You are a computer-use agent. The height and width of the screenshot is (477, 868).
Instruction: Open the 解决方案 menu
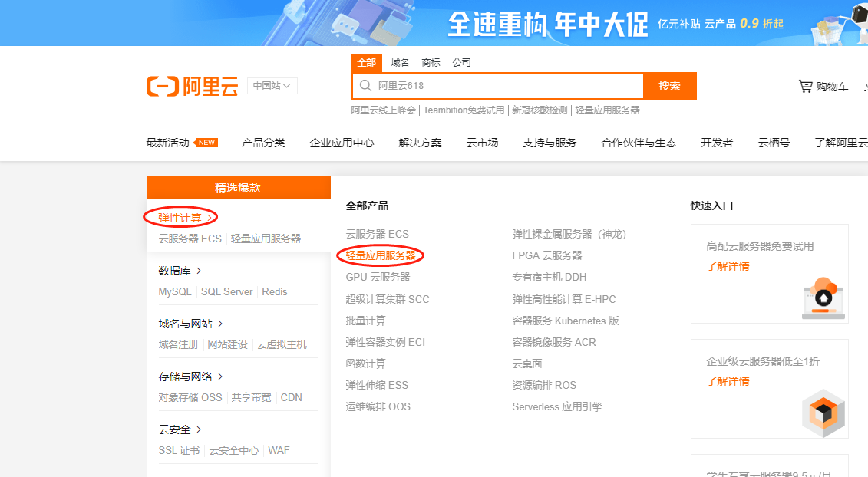(420, 143)
